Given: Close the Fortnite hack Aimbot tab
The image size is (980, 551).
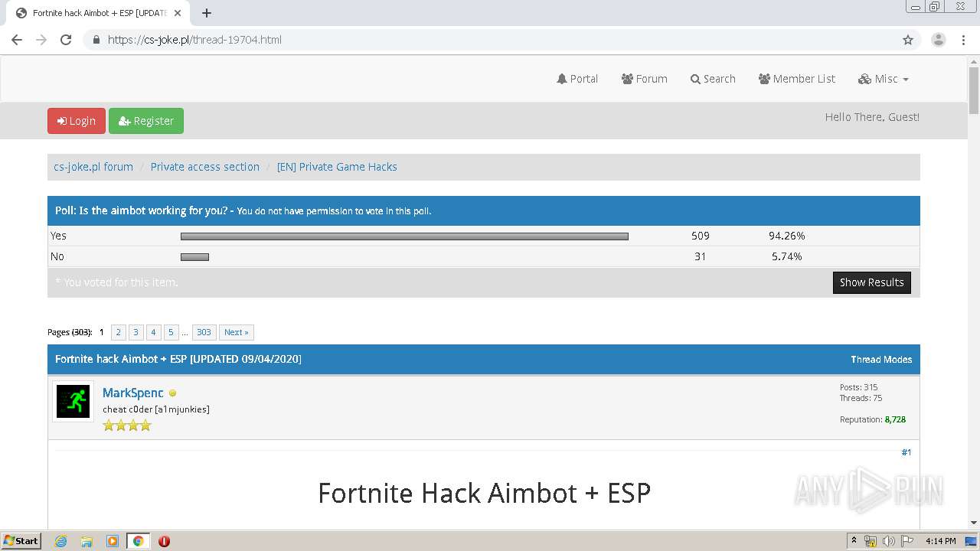Looking at the screenshot, I should coord(178,13).
